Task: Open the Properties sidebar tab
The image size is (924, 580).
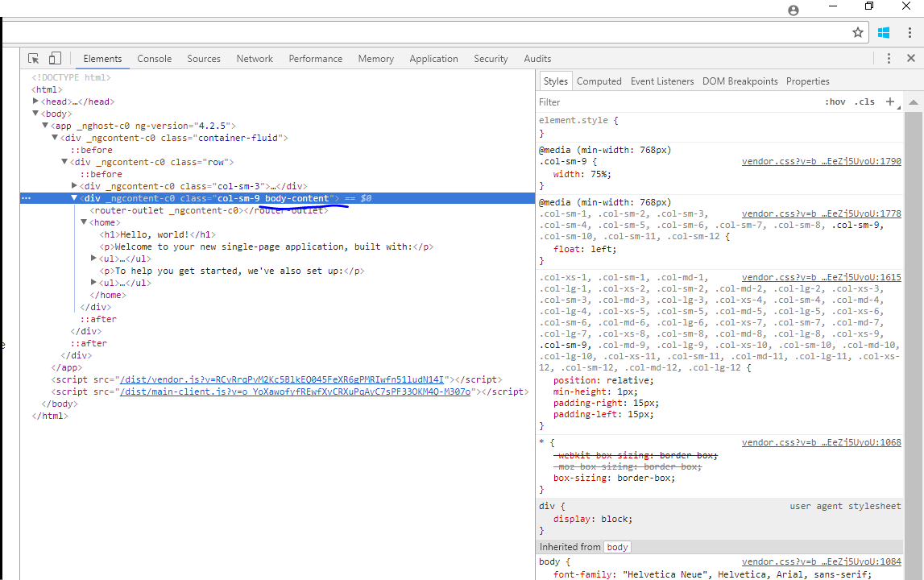Action: click(807, 81)
